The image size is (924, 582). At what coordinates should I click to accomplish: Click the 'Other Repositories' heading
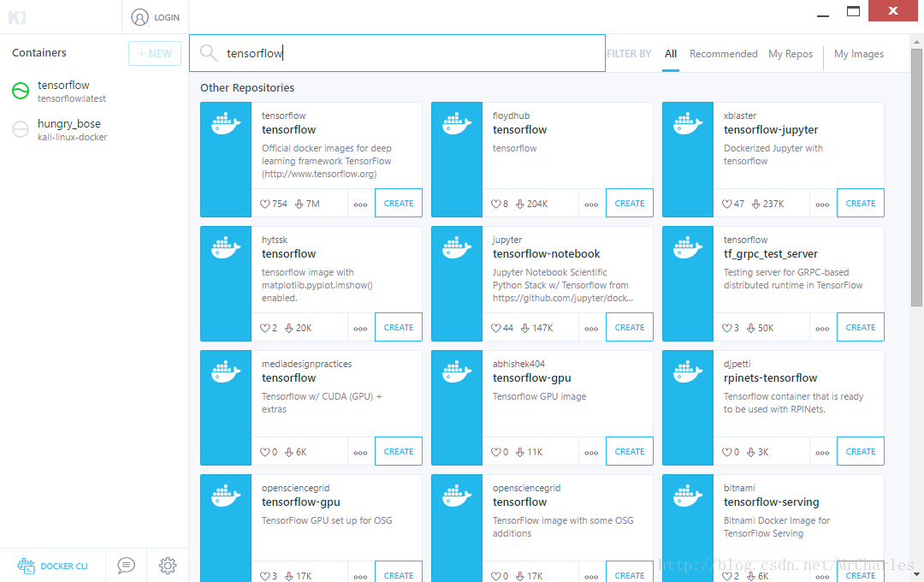click(x=247, y=88)
